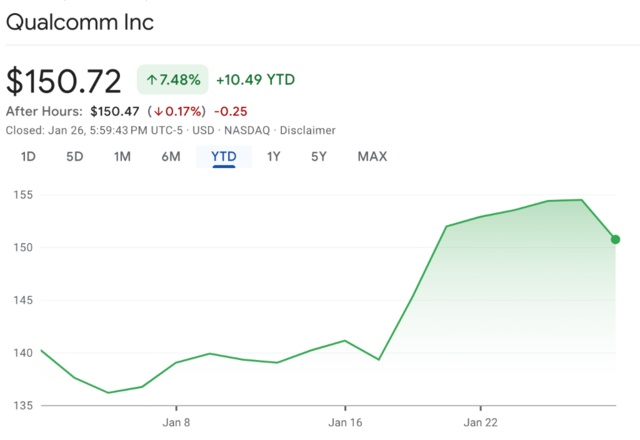Click the green up arrow icon
Viewport: 640px width, 440px height.
click(152, 80)
